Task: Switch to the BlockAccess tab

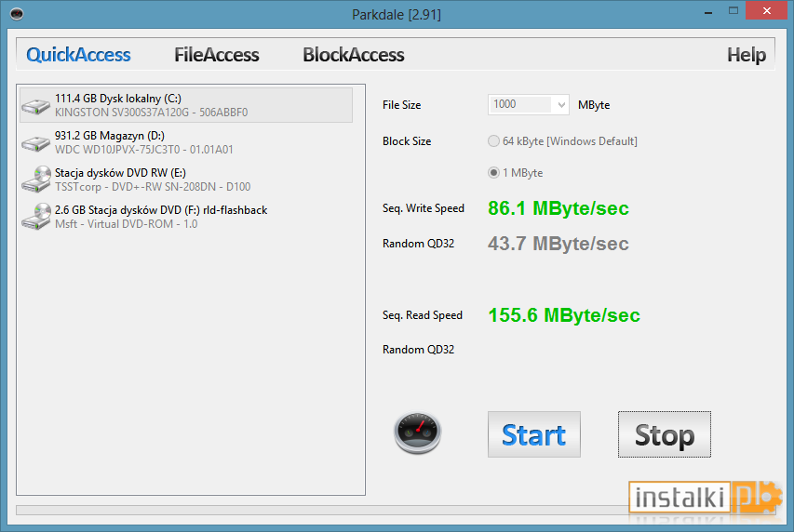Action: pyautogui.click(x=354, y=55)
